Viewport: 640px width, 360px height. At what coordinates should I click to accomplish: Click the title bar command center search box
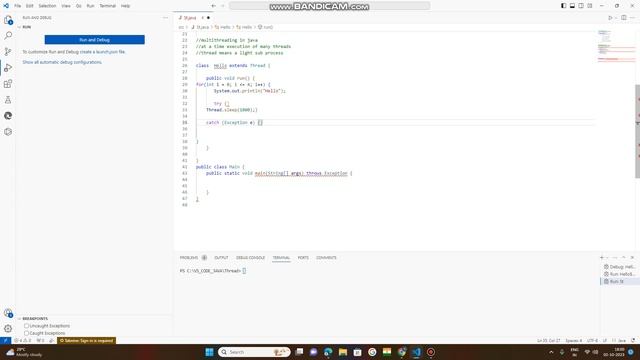click(329, 6)
